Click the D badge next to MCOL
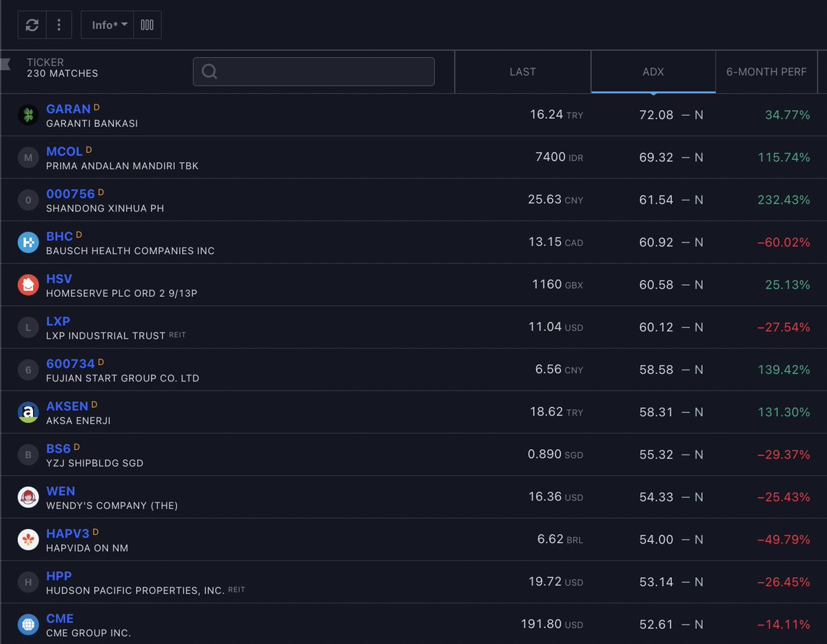The width and height of the screenshot is (827, 644). [89, 149]
